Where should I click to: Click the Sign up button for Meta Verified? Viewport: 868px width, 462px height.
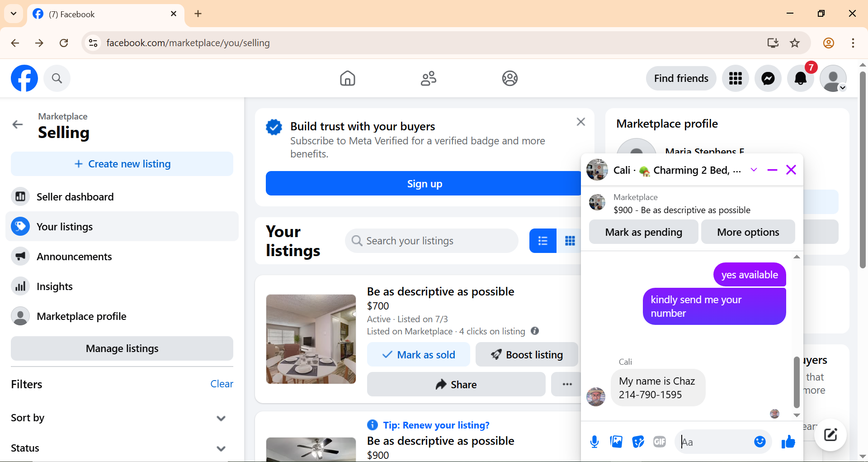point(423,183)
